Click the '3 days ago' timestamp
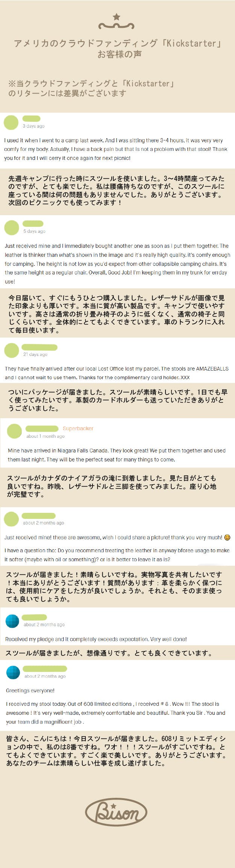 pyautogui.click(x=33, y=126)
